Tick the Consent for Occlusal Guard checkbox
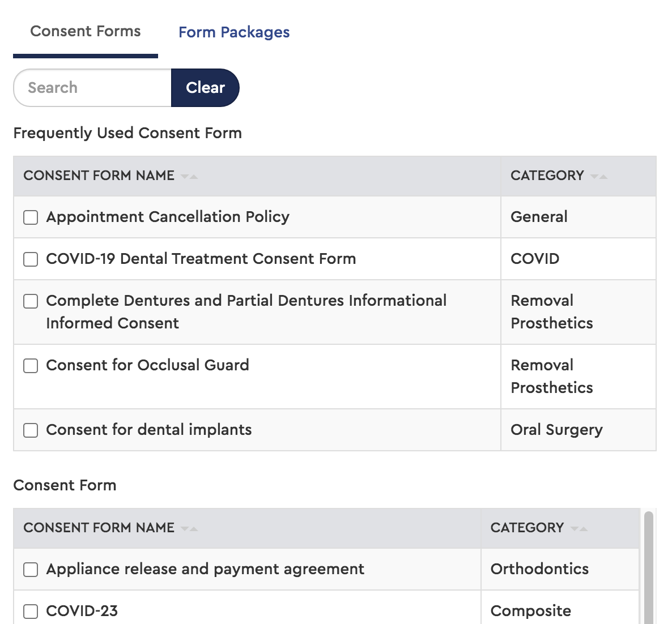The height and width of the screenshot is (624, 672). click(31, 366)
